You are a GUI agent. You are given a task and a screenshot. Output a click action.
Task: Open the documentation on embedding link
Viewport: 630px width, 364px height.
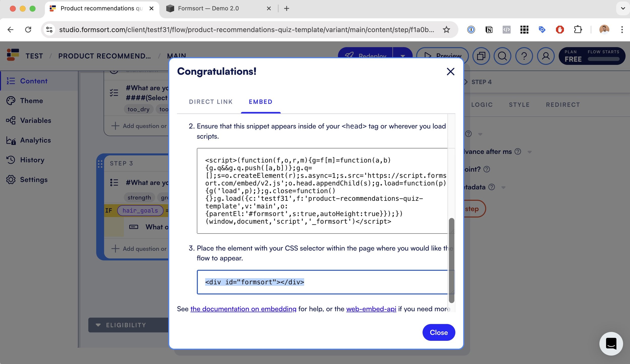pyautogui.click(x=243, y=309)
